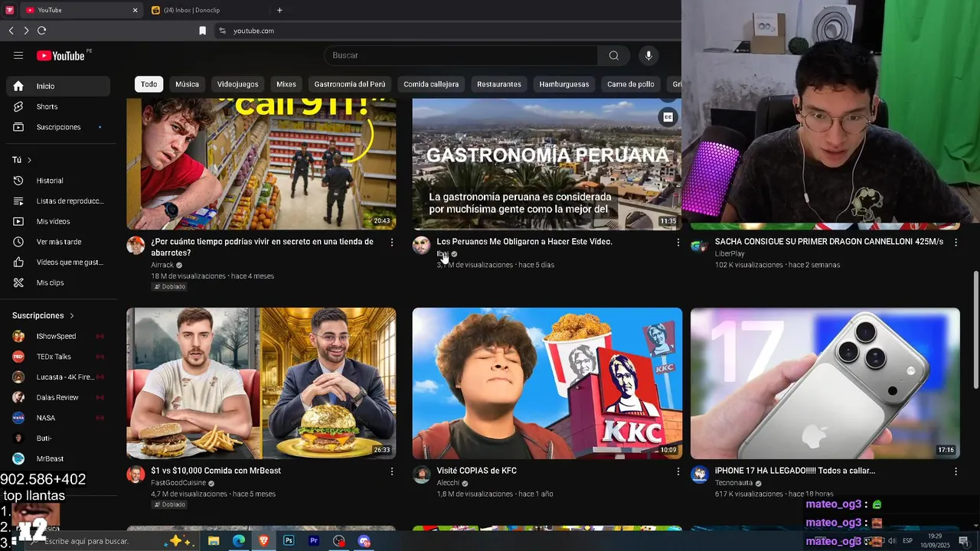Open options menu for COPIAS de KFC video
Screen dimensions: 980x551
click(678, 471)
